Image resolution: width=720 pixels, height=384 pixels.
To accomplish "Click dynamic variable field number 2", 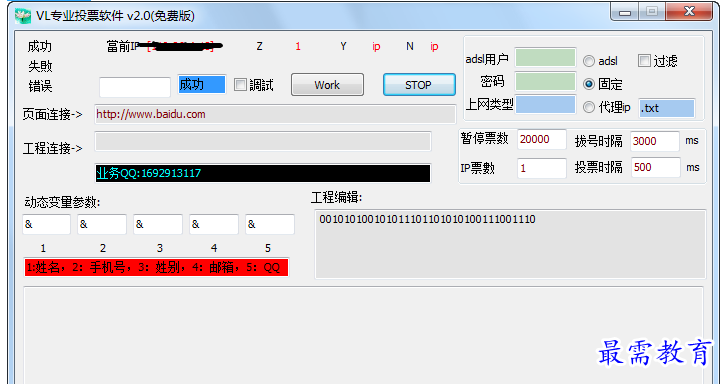I will point(102,224).
